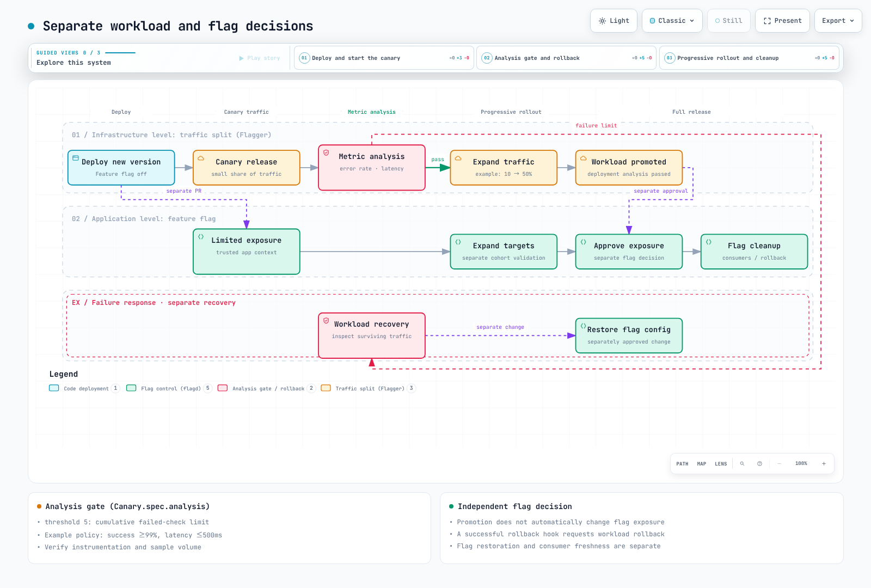This screenshot has width=871, height=588.
Task: Enable PATH mode in canvas toolbar
Action: [x=682, y=464]
